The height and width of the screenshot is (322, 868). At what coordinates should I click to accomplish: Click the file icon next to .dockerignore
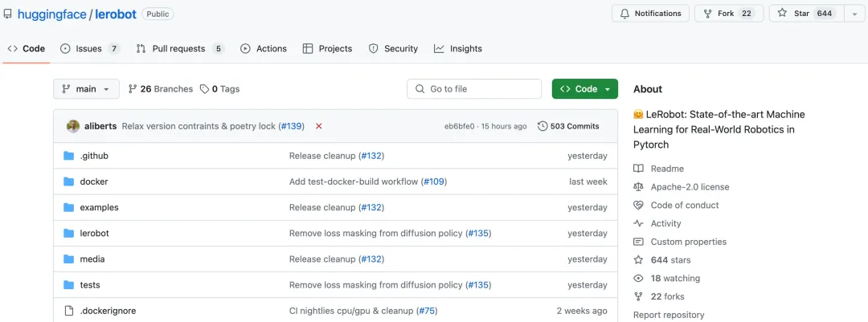(x=68, y=311)
